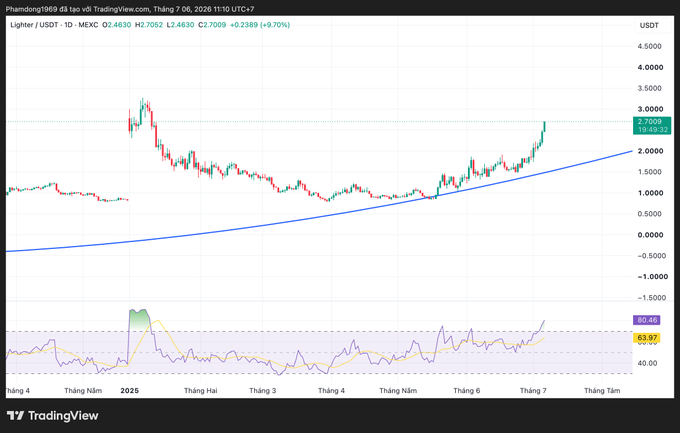Click the Tháng 6 time axis label
This screenshot has height=433, width=680.
tap(467, 390)
